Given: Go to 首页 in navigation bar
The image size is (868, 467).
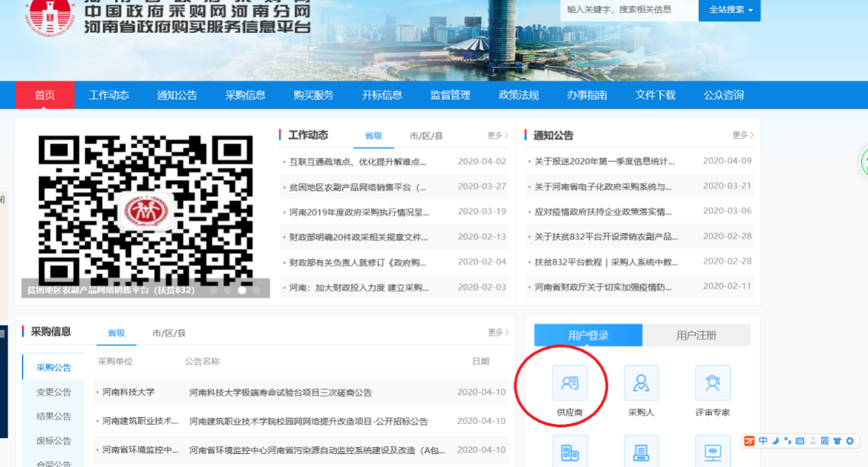Looking at the screenshot, I should tap(45, 95).
